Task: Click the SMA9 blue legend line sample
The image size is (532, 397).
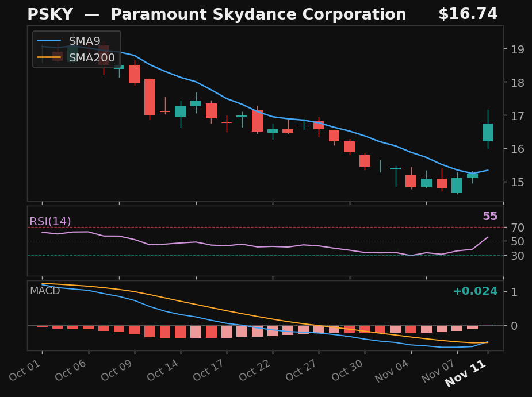Action: tap(49, 41)
